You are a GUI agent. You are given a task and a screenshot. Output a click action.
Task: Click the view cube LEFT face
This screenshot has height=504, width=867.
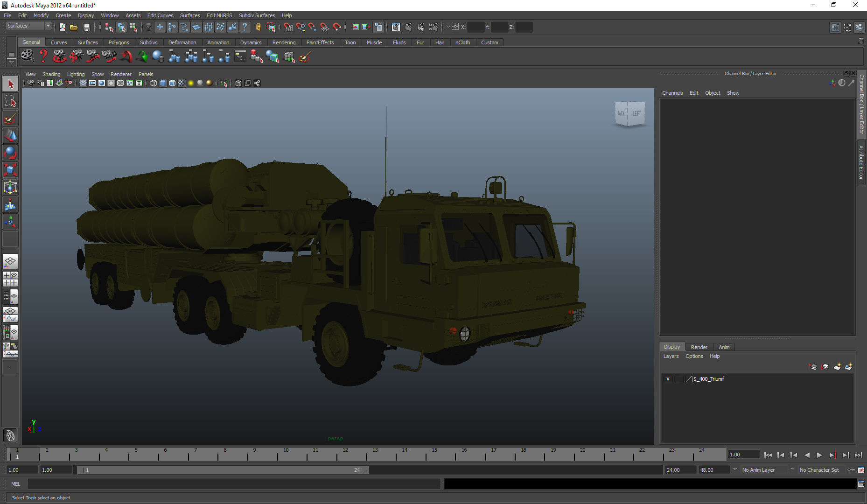pos(636,113)
